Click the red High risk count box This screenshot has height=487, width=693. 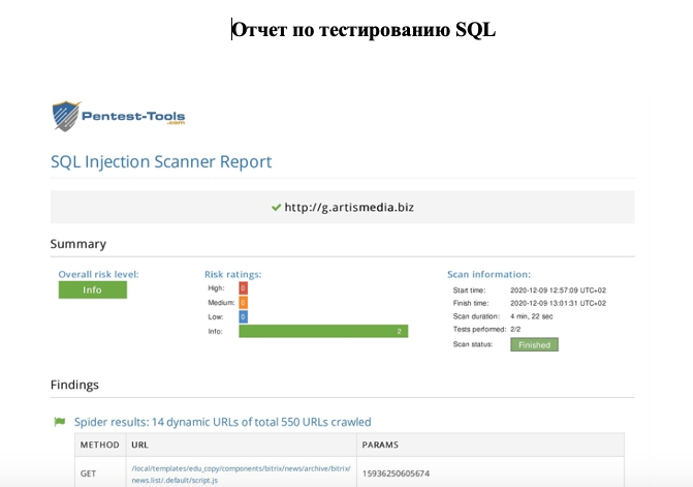(243, 288)
